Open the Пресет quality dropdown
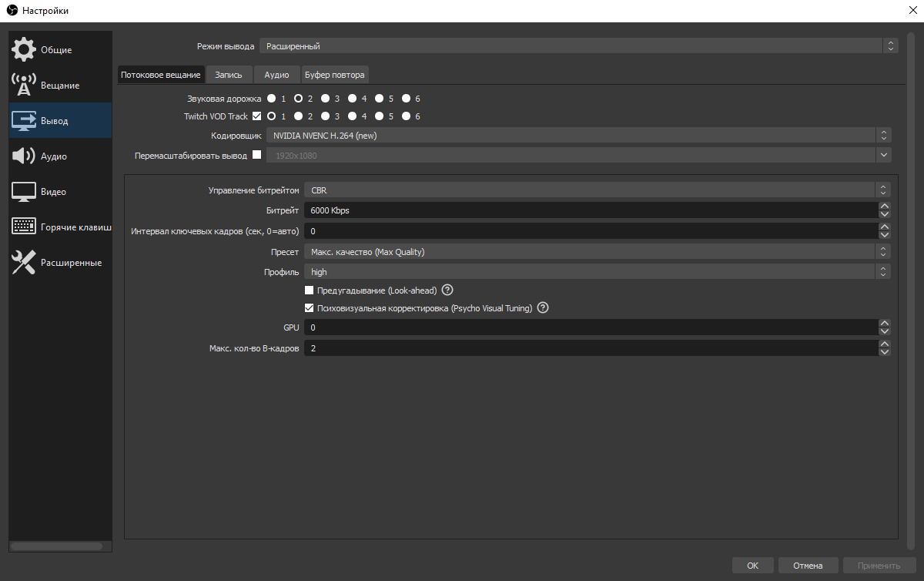This screenshot has height=581, width=924. tap(597, 252)
